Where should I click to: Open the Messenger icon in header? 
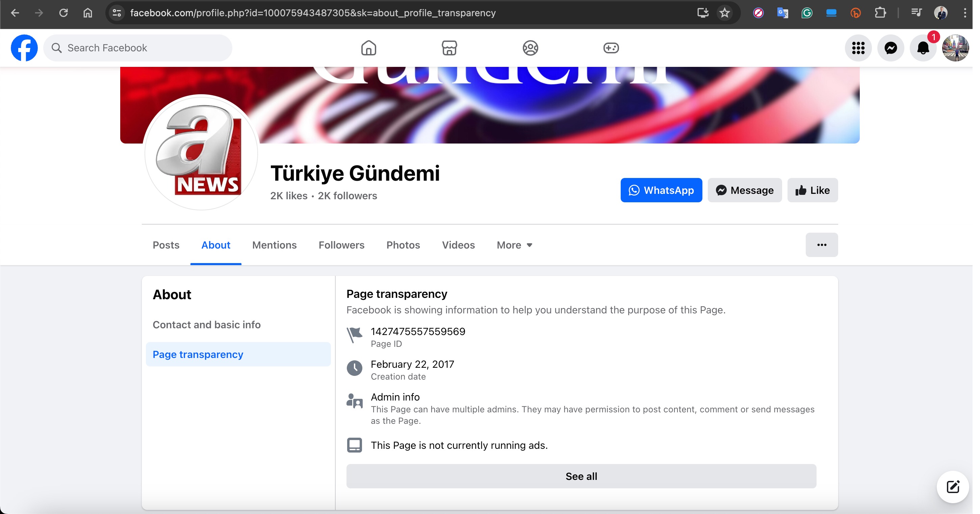pos(891,48)
